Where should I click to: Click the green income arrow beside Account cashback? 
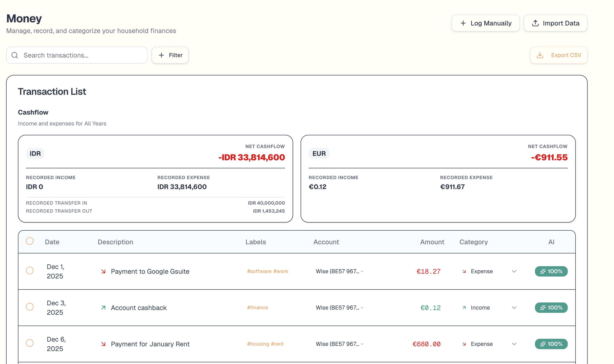(x=103, y=308)
